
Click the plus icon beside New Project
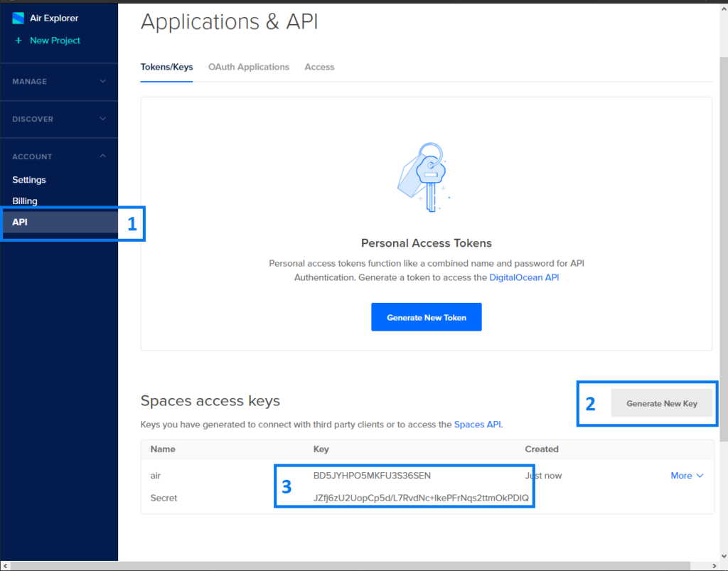tap(18, 41)
